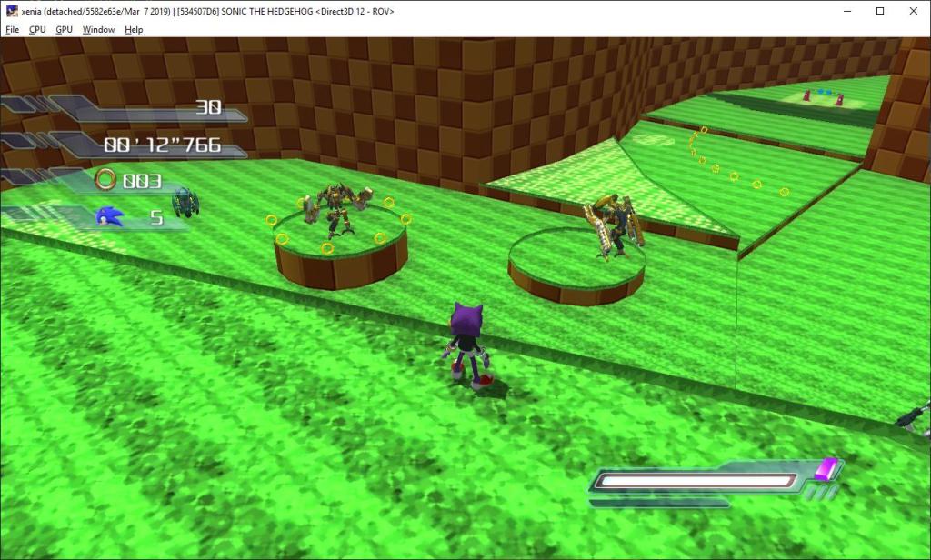This screenshot has height=560, width=931.
Task: Click the white action gauge bar
Action: pyautogui.click(x=696, y=481)
